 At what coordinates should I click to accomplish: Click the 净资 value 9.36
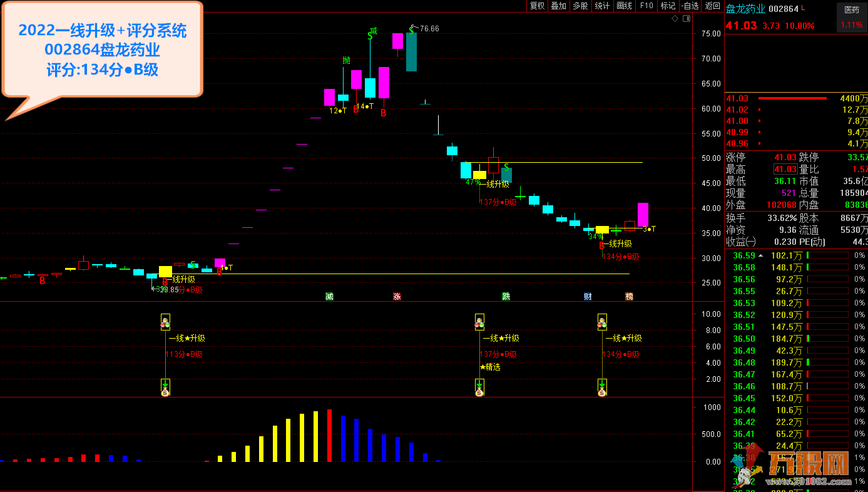pos(787,230)
